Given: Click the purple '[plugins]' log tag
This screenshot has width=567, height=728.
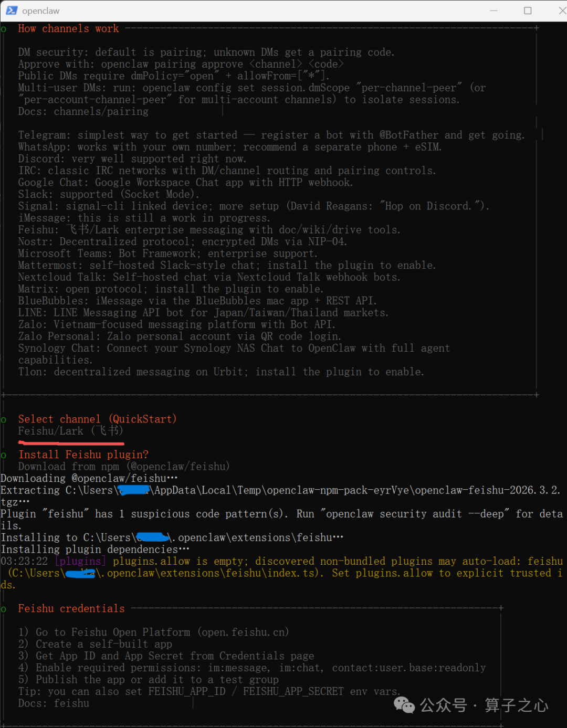Looking at the screenshot, I should [x=80, y=562].
